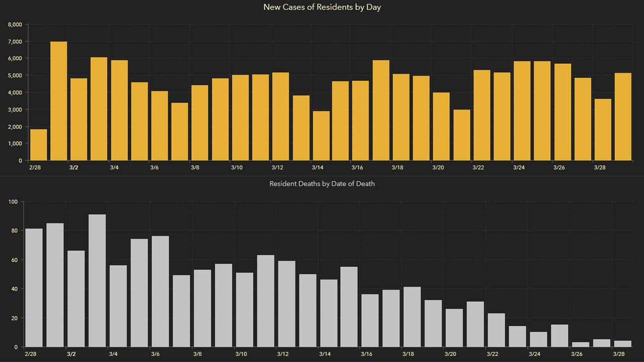Image resolution: width=644 pixels, height=362 pixels.
Task: Select the 3/28 gray bar in Resident Deaths
Action: pos(622,344)
